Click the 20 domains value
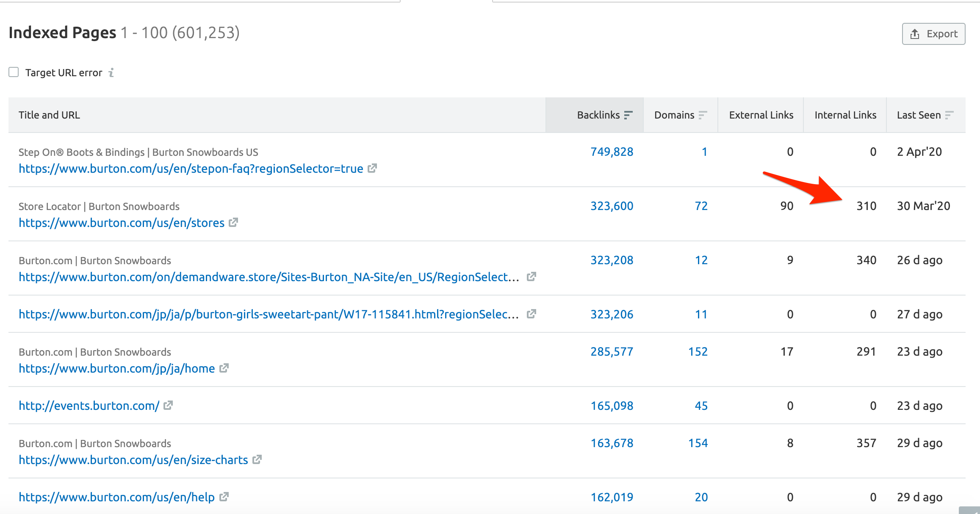 (x=701, y=497)
